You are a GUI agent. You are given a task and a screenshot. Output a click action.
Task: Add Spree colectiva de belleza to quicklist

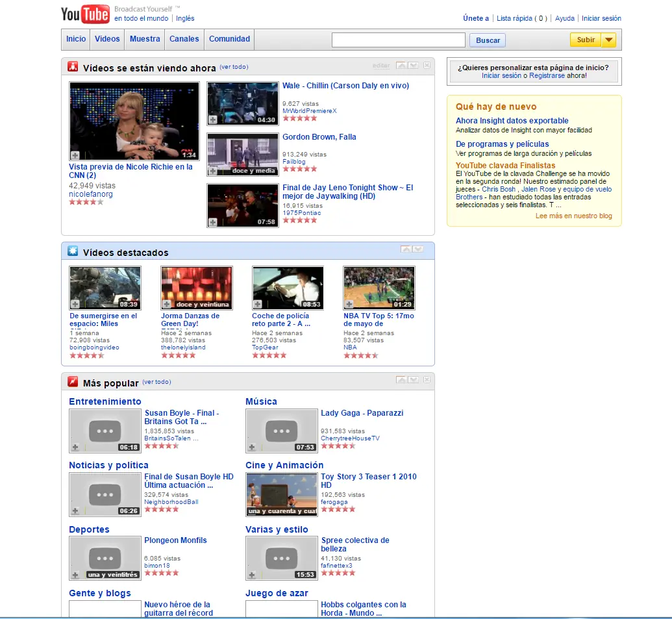pos(251,575)
